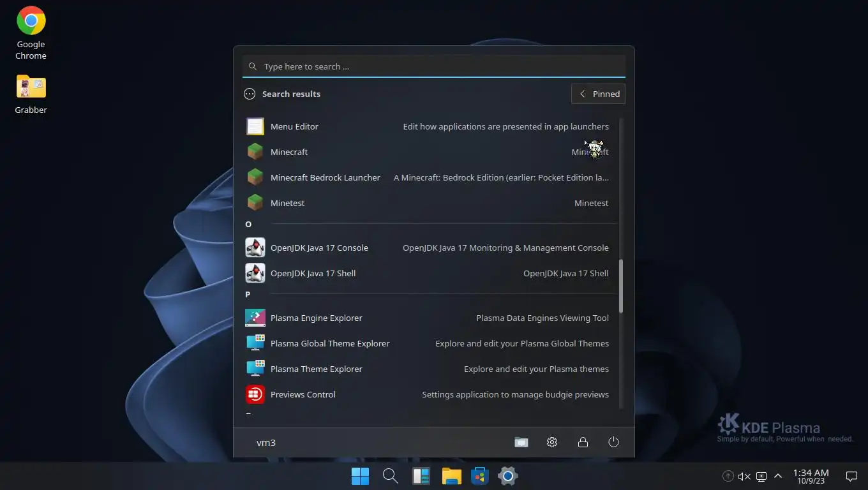This screenshot has height=490, width=868.
Task: Focus the 'Type here to search' field
Action: coord(434,66)
